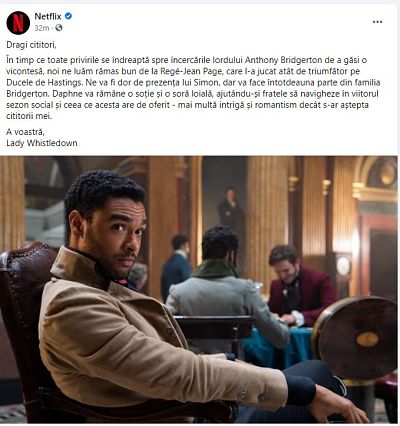The width and height of the screenshot is (400, 426).
Task: Click the round wooden table top in the photo
Action: point(356,338)
